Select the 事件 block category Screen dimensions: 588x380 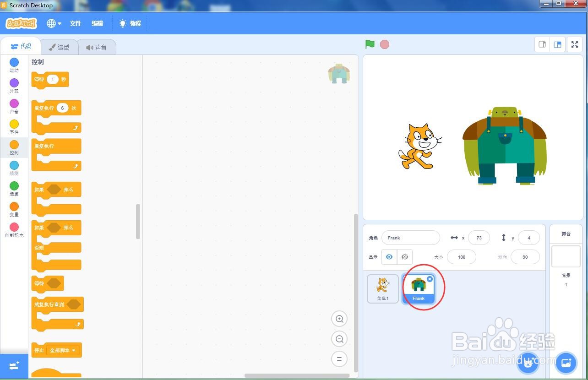[x=14, y=127]
